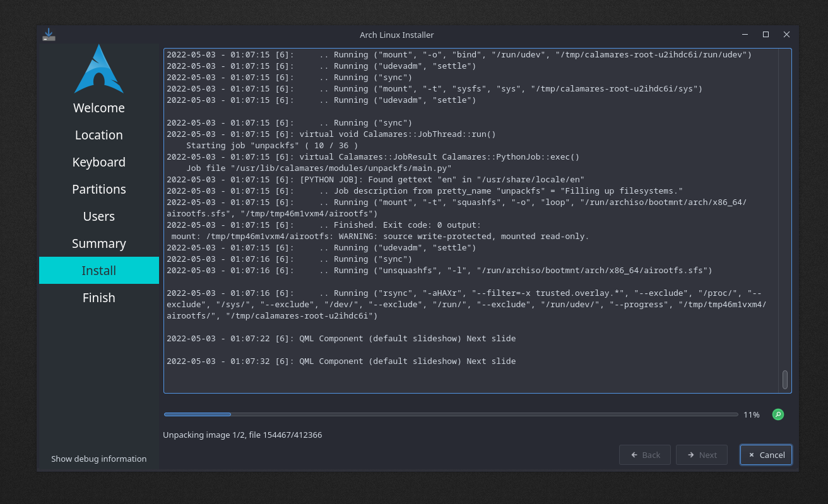This screenshot has height=504, width=828.
Task: Click the 'PythonJob::exec()' log line
Action: click(373, 157)
